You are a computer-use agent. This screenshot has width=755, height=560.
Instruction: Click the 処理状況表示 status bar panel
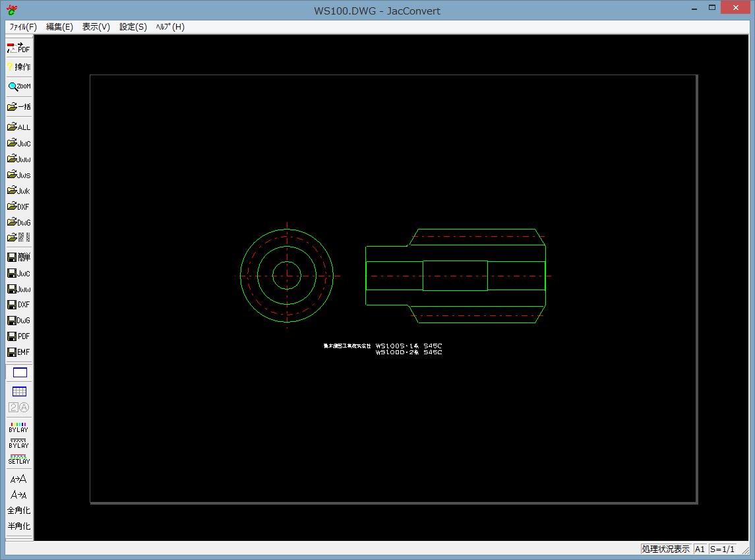[665, 549]
